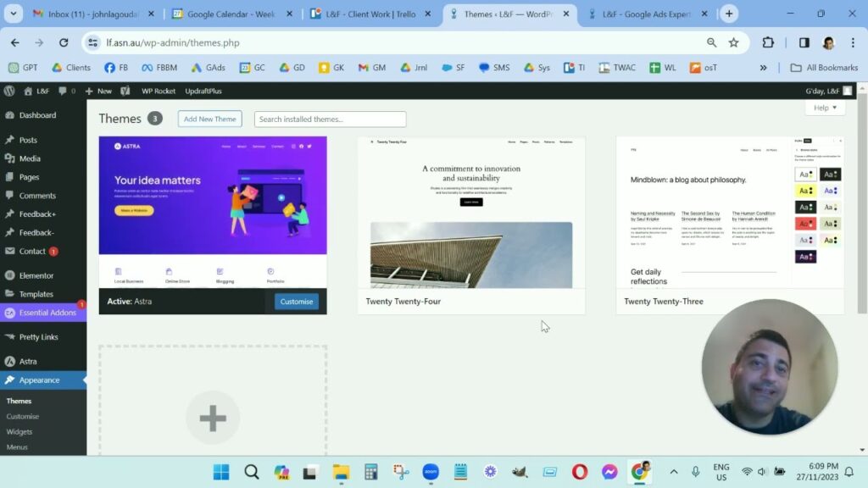Click the Add New Theme button
Viewport: 868px width, 488px height.
210,119
